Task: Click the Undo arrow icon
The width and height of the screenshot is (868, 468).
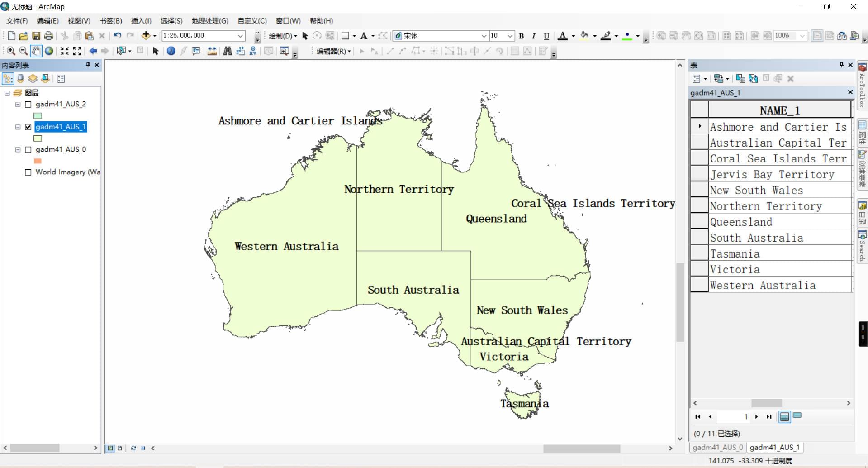Action: (x=118, y=36)
